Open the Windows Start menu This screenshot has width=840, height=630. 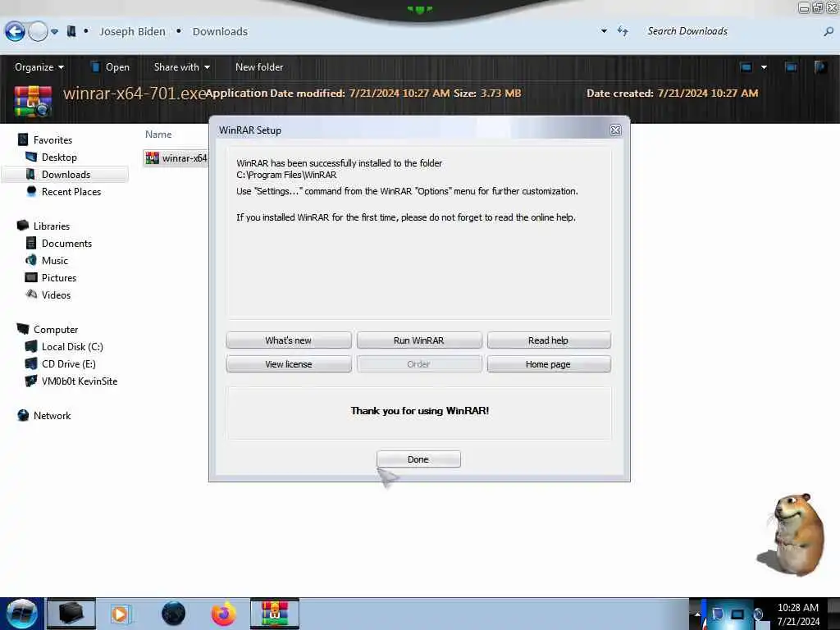tap(22, 614)
